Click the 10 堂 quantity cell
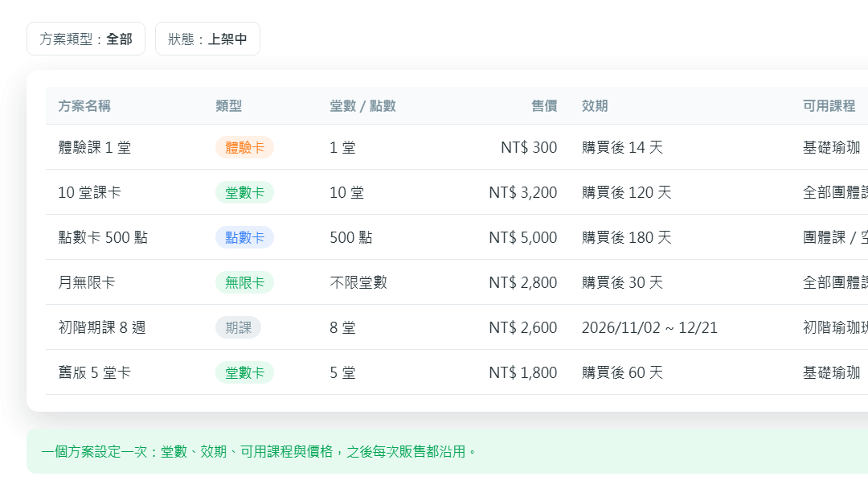Viewport: 868px width, 497px height. pos(347,192)
